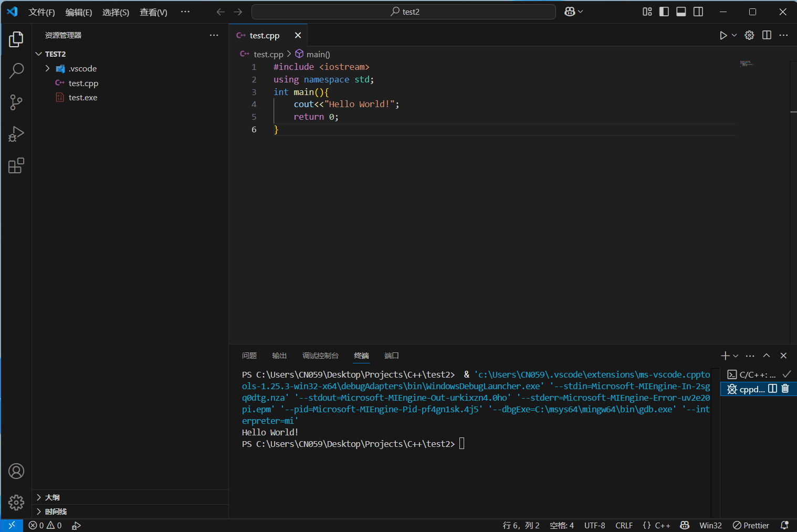The height and width of the screenshot is (532, 797).
Task: Open the run button dropdown arrow
Action: pyautogui.click(x=734, y=35)
